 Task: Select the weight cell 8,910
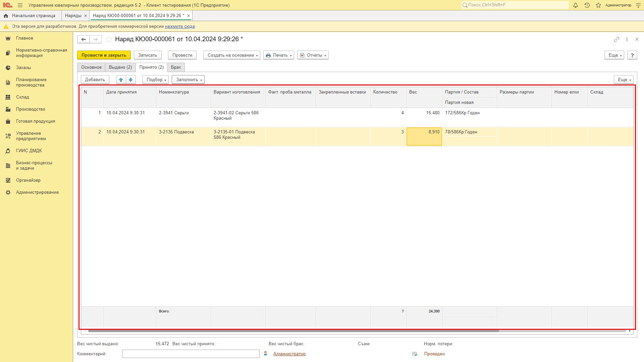(x=424, y=137)
